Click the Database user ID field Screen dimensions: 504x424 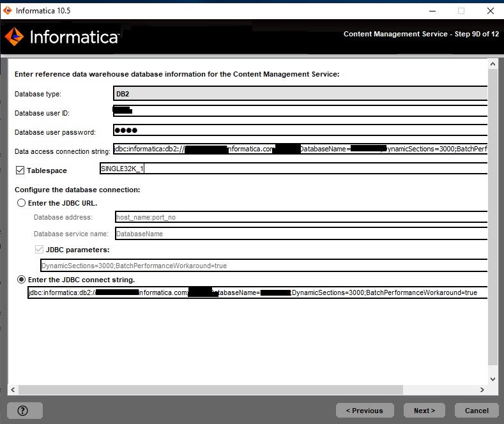click(x=300, y=111)
